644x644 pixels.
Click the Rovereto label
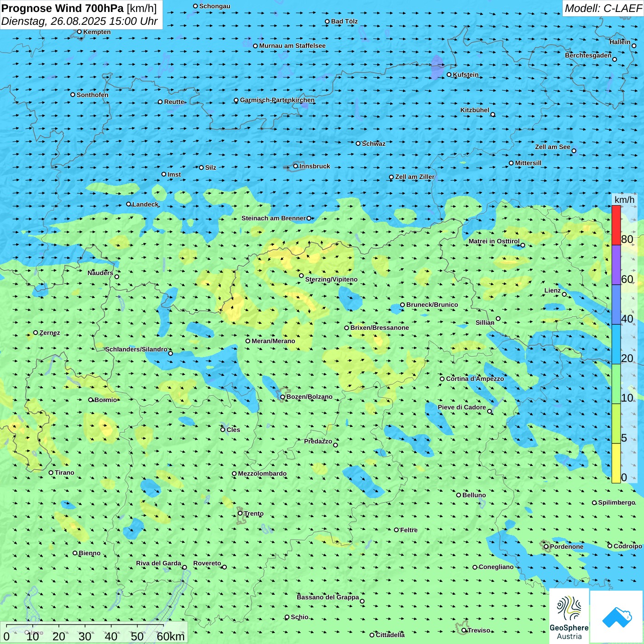click(207, 563)
